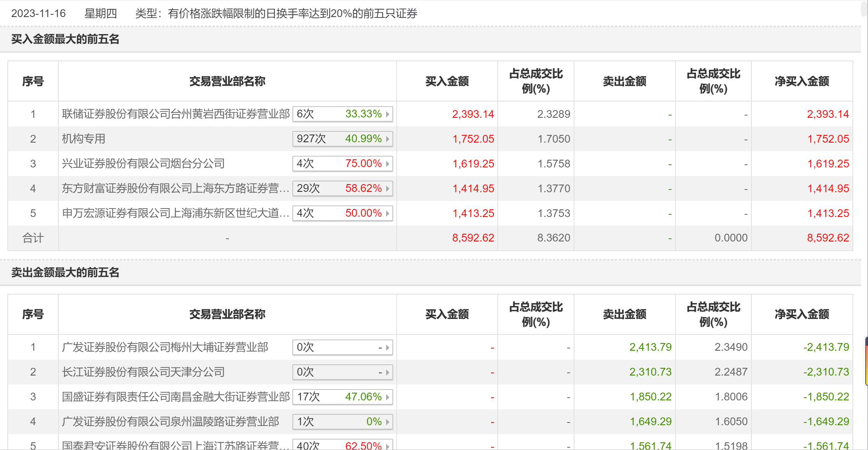Open 机构专用 trading seat link

pos(84,139)
